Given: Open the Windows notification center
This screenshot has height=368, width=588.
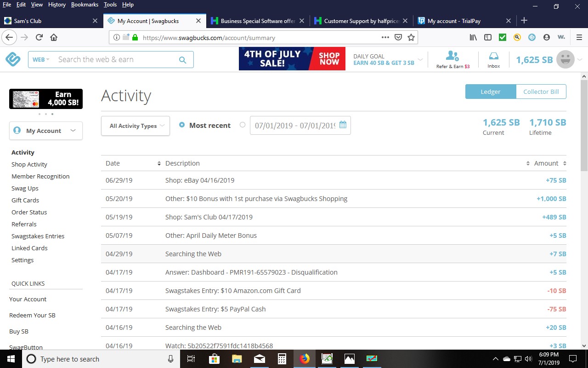Looking at the screenshot, I should coord(573,359).
